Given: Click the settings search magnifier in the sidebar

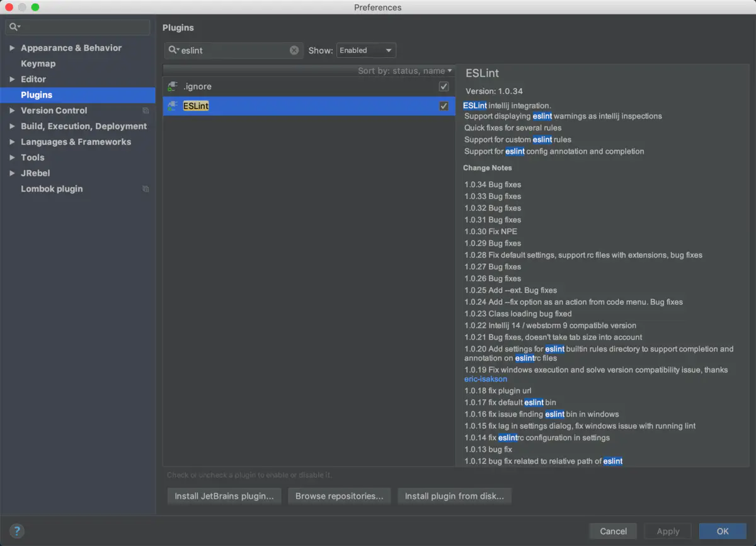Looking at the screenshot, I should point(14,27).
